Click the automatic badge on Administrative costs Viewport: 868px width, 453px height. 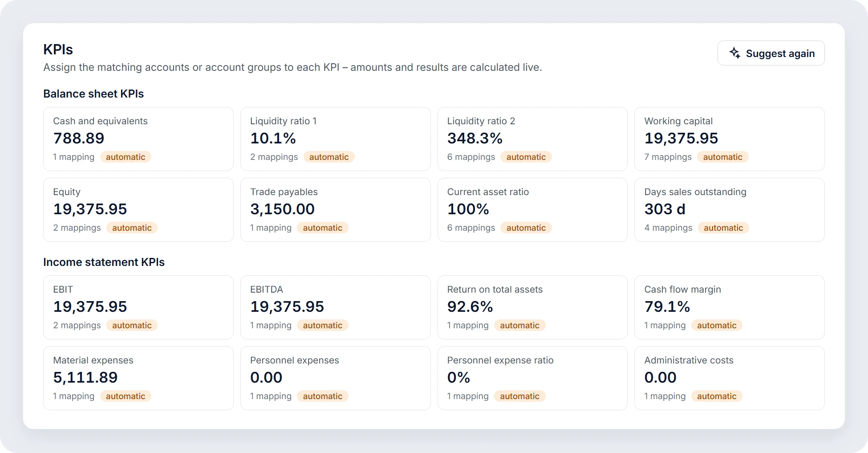[x=717, y=396]
